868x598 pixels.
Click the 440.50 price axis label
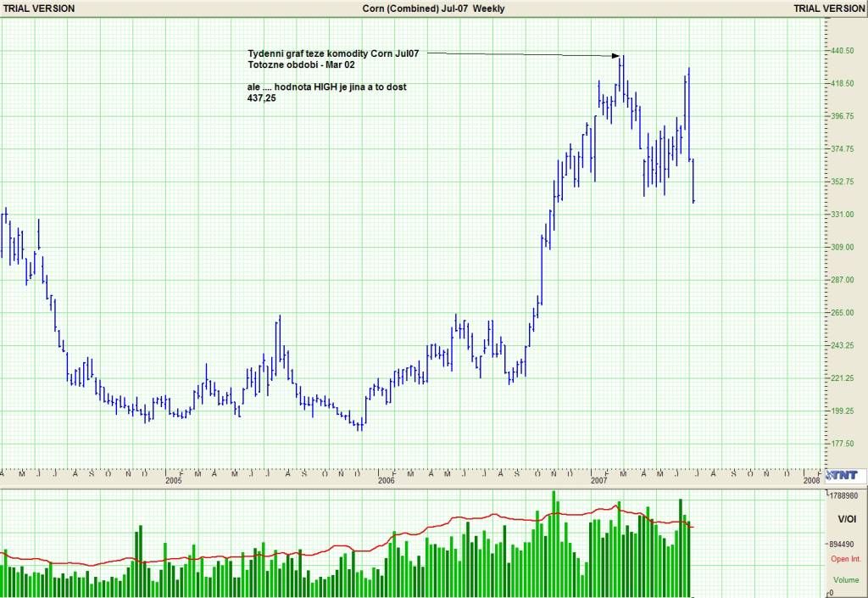coord(842,50)
